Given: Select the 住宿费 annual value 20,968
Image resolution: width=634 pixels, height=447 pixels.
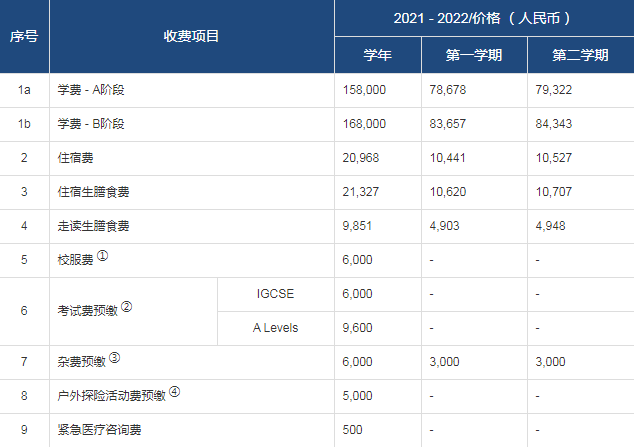Looking at the screenshot, I should pos(363,158).
